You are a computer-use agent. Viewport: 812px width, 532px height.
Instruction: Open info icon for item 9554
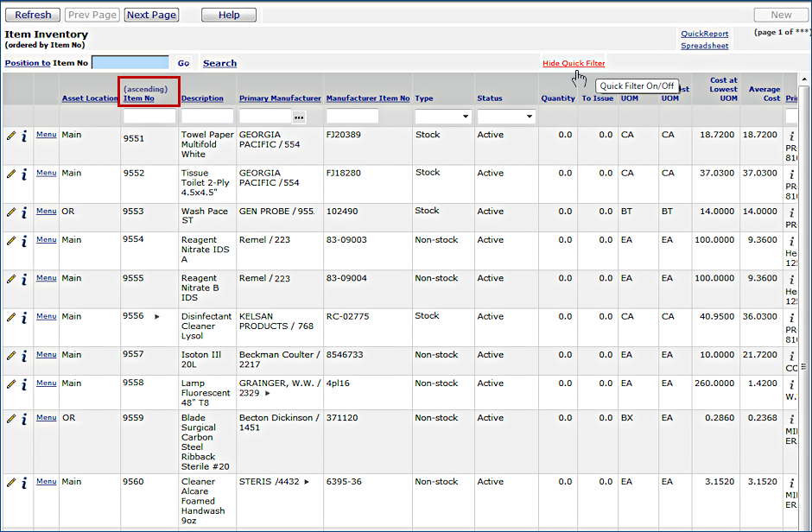click(x=24, y=241)
